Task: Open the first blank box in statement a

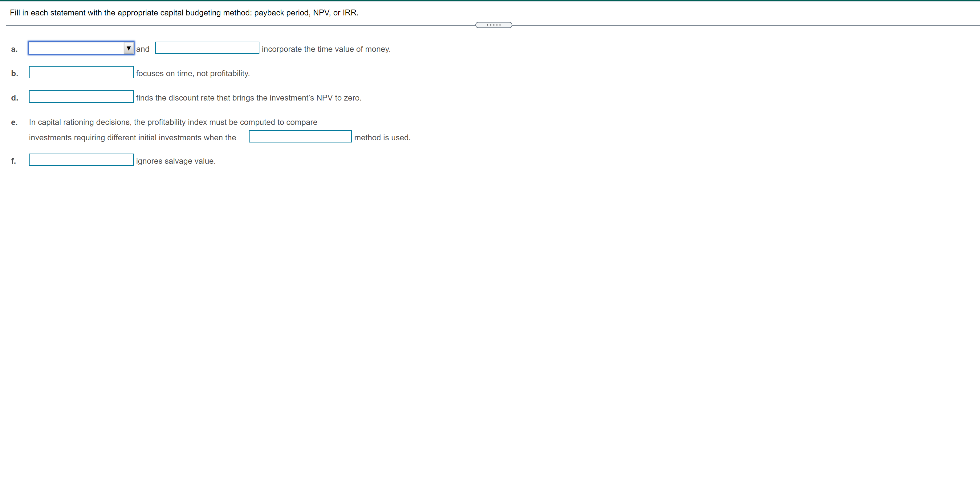Action: point(76,48)
